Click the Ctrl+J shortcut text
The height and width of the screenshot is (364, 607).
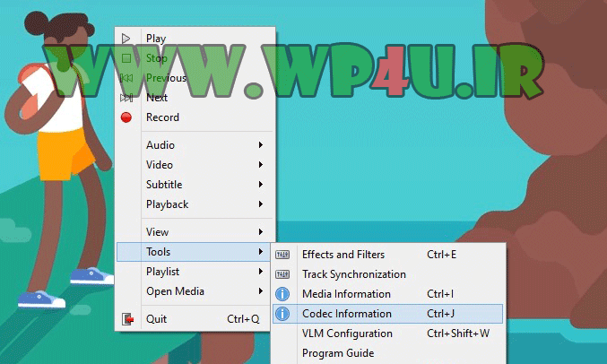[441, 314]
